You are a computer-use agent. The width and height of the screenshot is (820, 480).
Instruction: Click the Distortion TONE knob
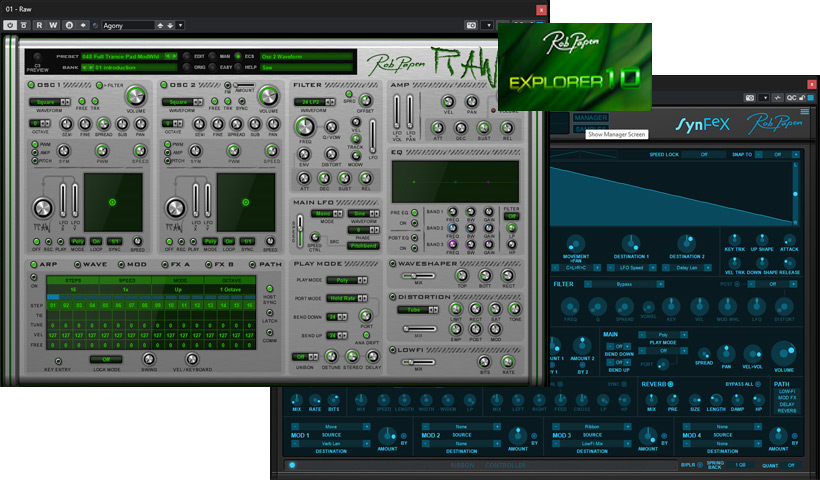tap(515, 309)
